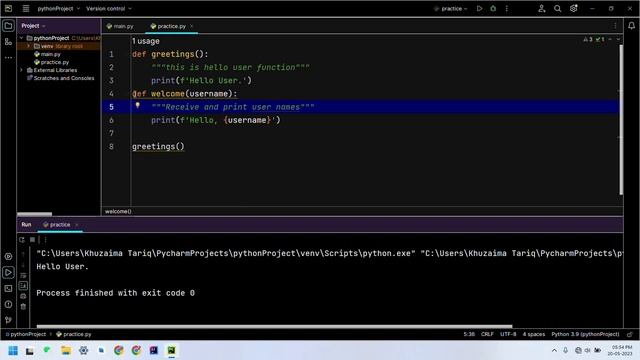Open the Problems tool window
Viewport: 640px width, 360px height.
[8, 304]
